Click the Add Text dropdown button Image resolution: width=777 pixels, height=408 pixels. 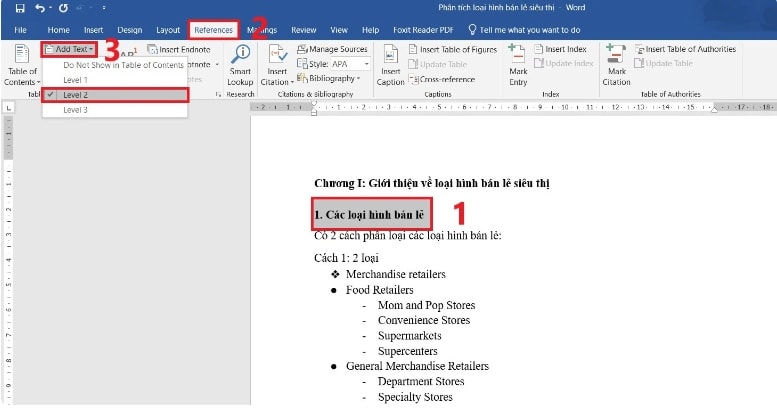[x=69, y=49]
